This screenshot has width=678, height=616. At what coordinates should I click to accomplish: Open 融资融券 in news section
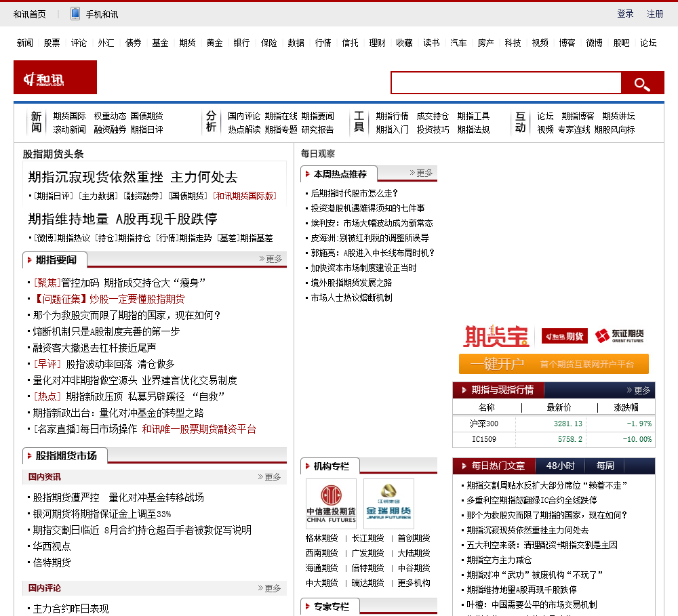tap(111, 129)
